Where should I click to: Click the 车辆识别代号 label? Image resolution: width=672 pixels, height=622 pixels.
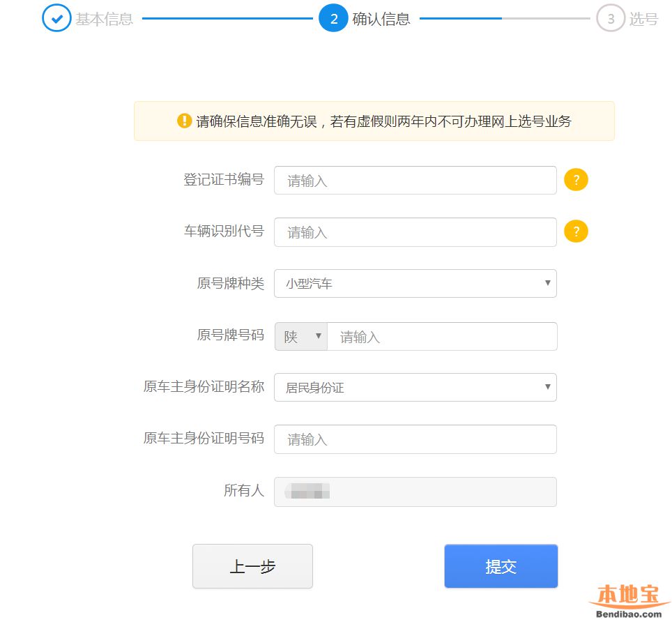tap(224, 232)
